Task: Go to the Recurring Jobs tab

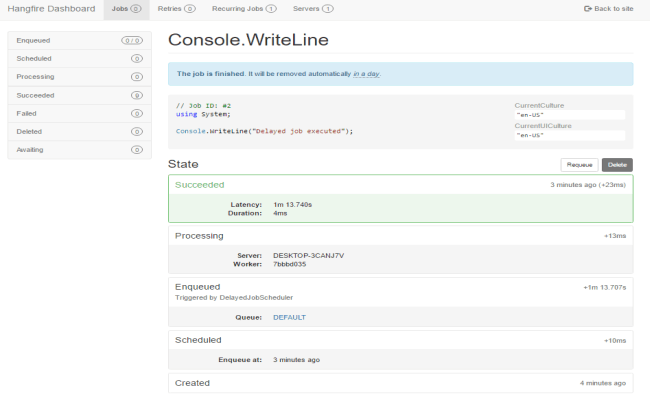Action: click(244, 8)
